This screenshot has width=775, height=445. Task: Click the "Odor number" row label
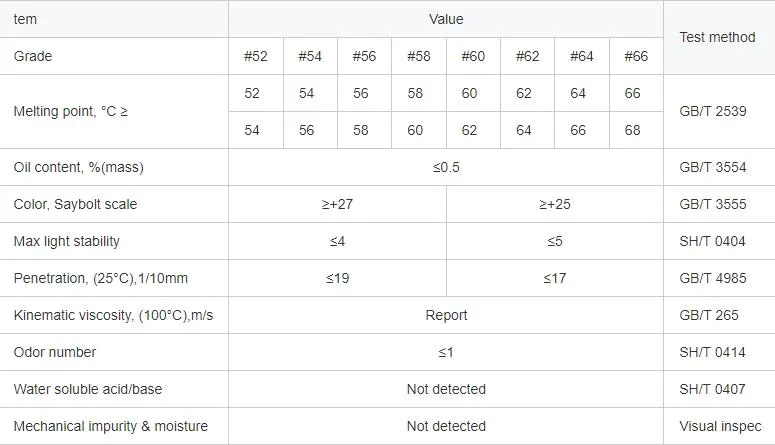[x=55, y=352]
